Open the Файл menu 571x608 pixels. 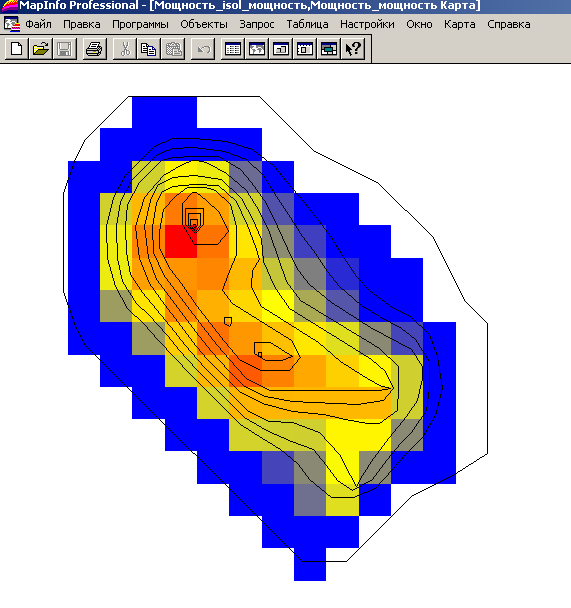(x=38, y=24)
